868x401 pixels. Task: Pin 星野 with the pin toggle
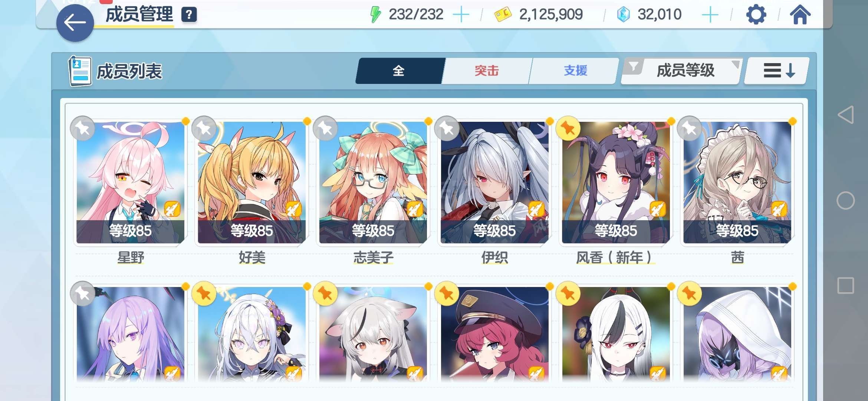[82, 128]
